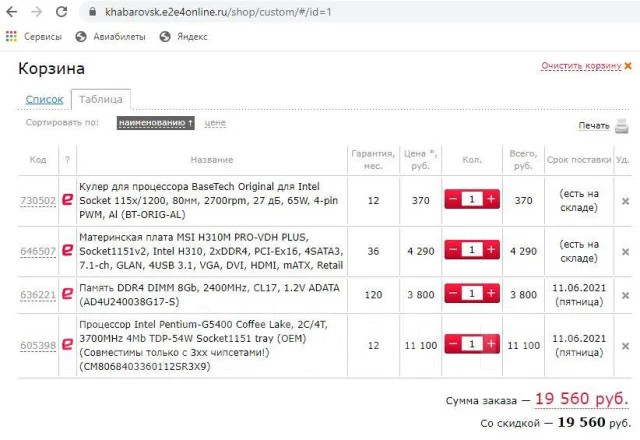Click Очистить корзину link
The width and height of the screenshot is (640, 440).
point(581,66)
